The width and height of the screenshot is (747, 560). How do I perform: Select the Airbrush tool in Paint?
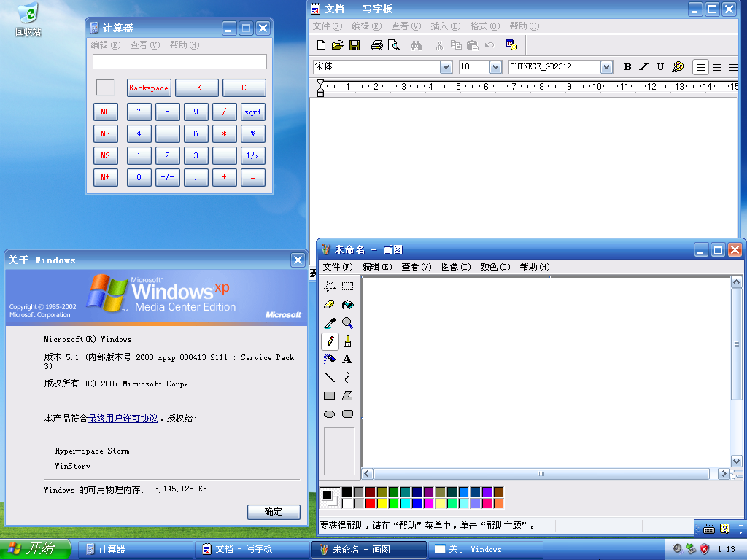329,359
